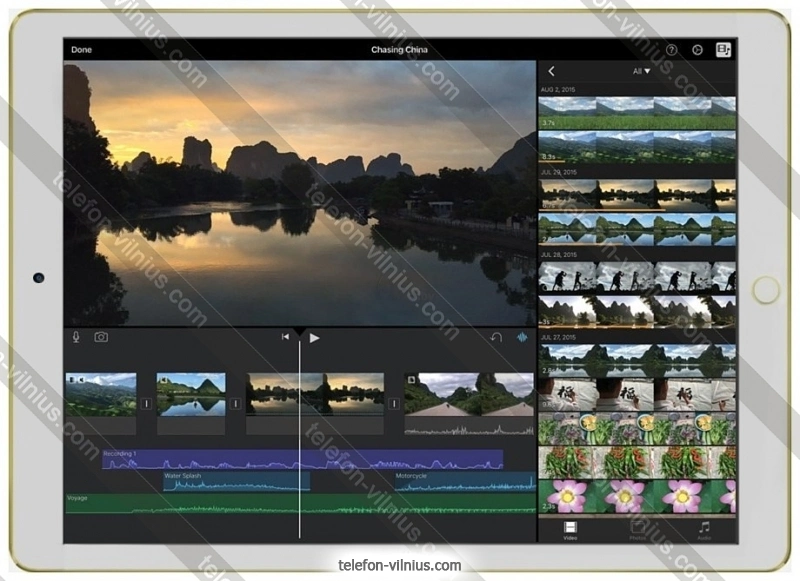
Task: Switch to the Video tab
Action: coord(570,530)
